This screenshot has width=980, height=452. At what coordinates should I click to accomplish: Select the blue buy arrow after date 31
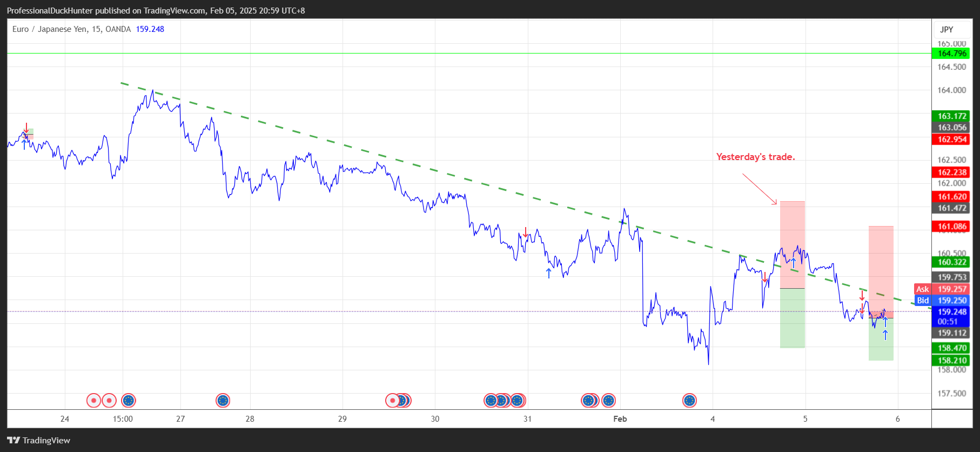[x=549, y=273]
